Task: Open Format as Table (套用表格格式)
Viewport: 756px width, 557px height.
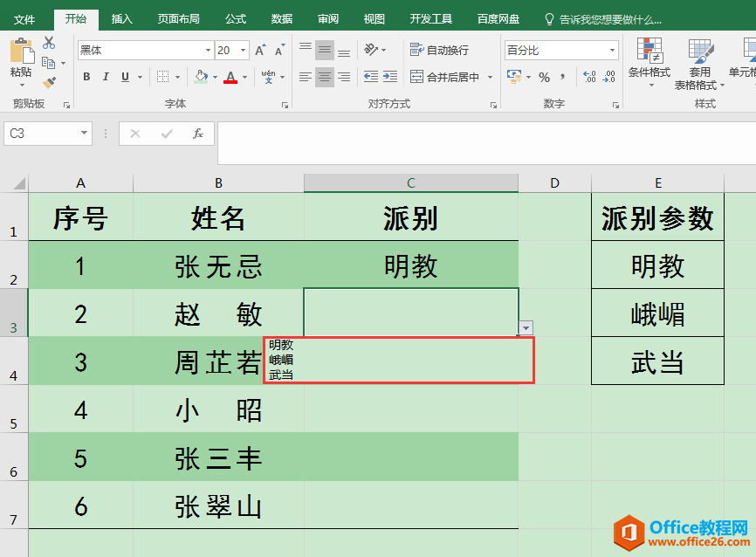Action: tap(698, 64)
